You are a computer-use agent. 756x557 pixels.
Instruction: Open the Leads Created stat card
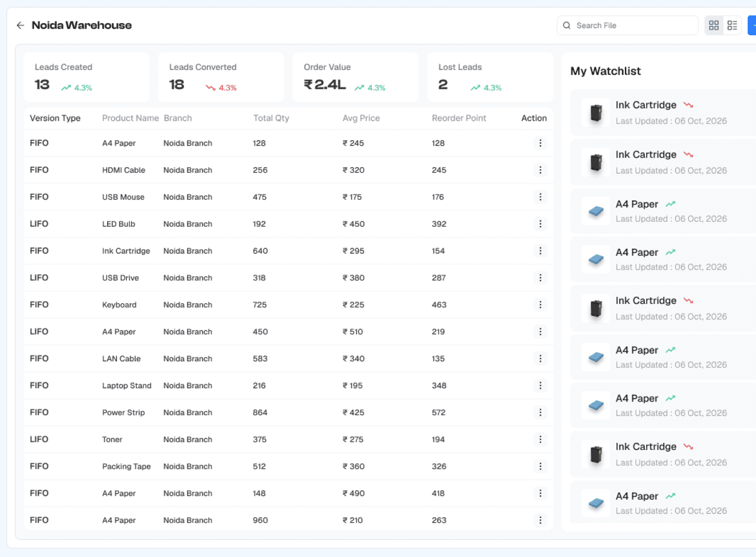click(x=86, y=77)
